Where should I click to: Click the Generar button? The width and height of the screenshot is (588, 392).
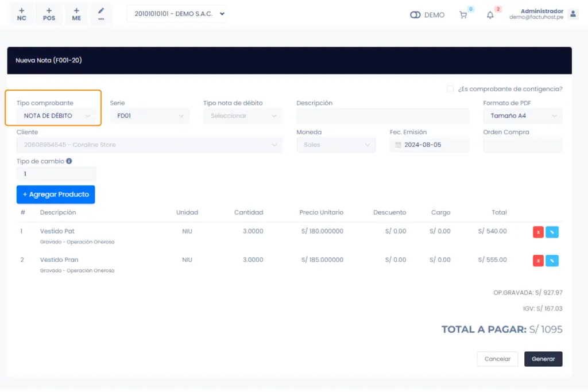click(543, 359)
